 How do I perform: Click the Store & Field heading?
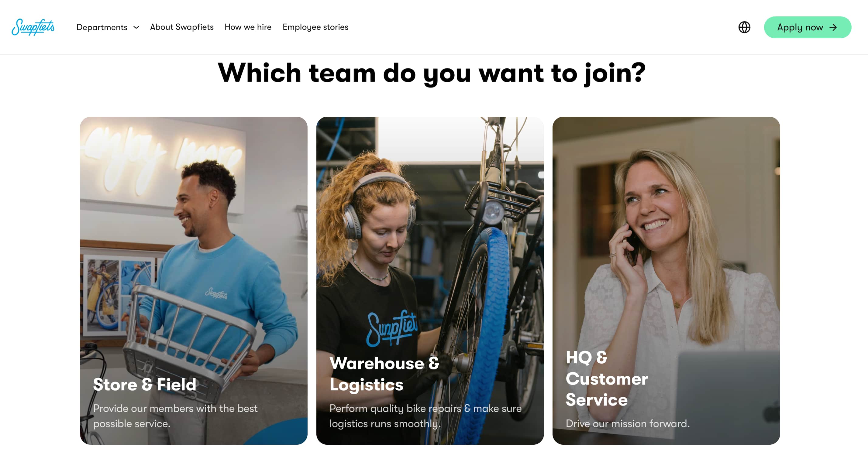[x=145, y=384]
